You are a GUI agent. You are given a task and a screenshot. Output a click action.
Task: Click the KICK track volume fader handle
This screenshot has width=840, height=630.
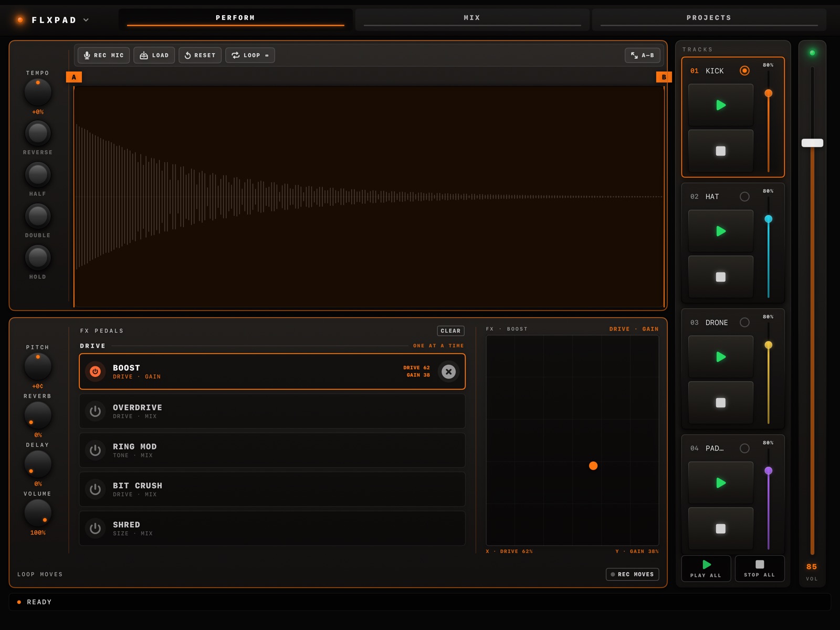(768, 93)
